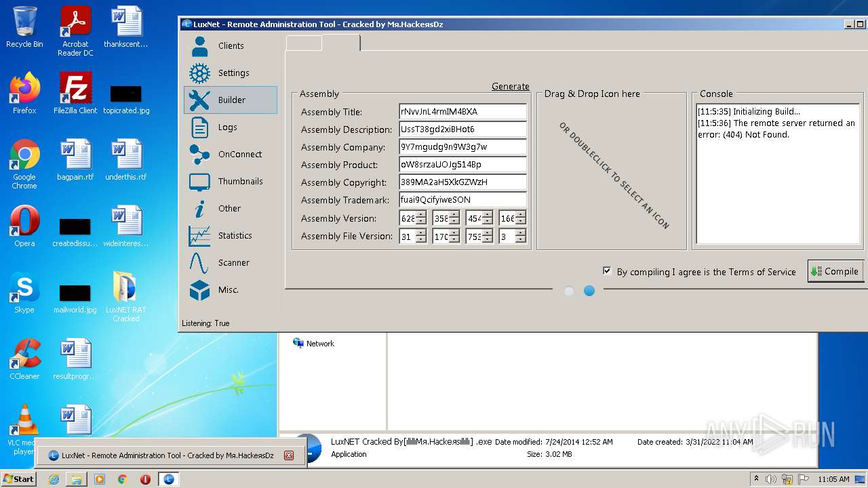
Task: Open topicrated.jpg file on desktop
Action: 126,99
